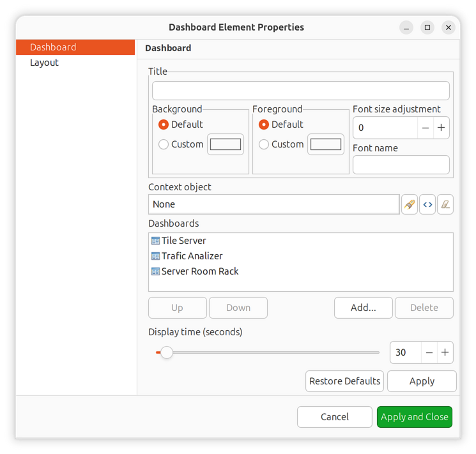
Task: Enable Custom background color option
Action: pyautogui.click(x=164, y=144)
